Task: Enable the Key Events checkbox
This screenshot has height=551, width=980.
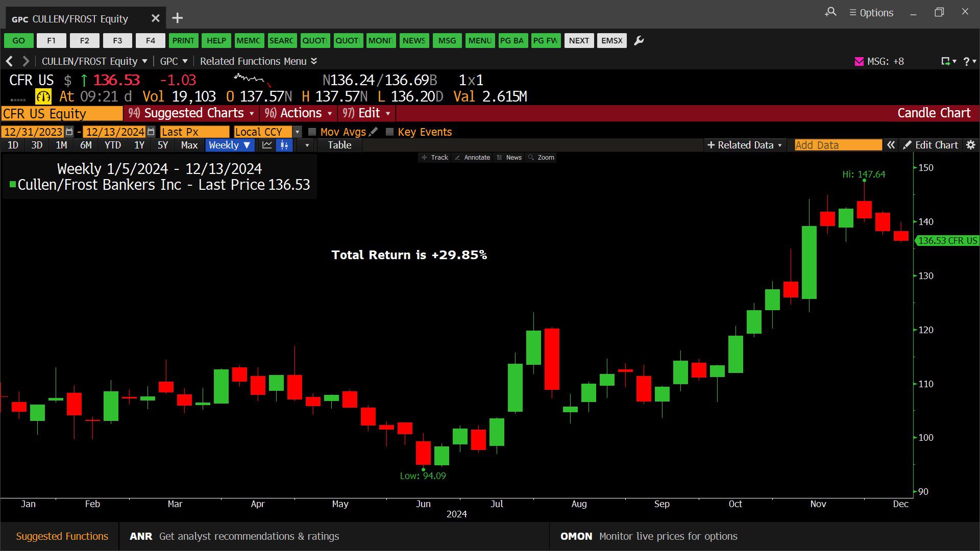Action: pos(390,132)
